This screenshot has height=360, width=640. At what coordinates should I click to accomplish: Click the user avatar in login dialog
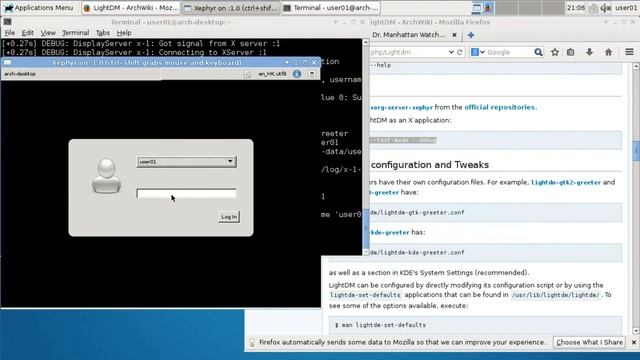[x=106, y=176]
